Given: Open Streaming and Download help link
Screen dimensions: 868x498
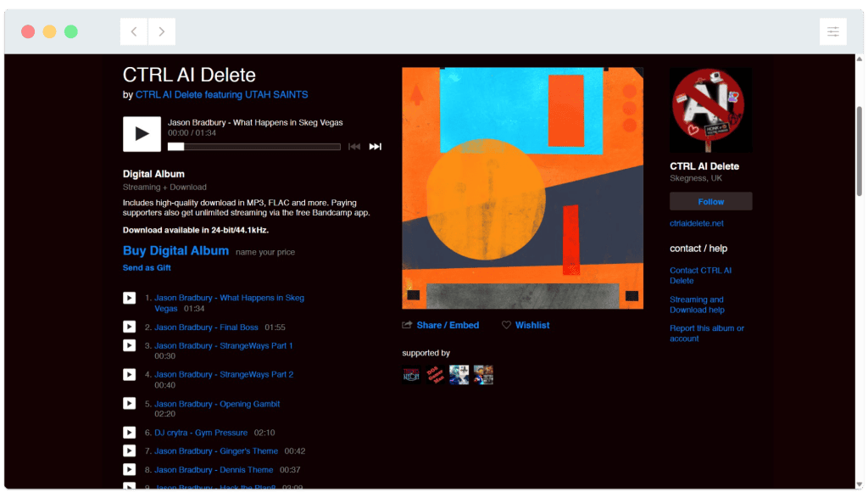Looking at the screenshot, I should 697,305.
